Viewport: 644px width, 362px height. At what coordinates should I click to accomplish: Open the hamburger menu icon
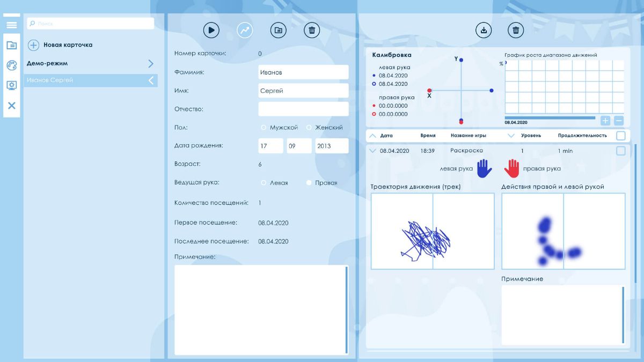pyautogui.click(x=11, y=25)
